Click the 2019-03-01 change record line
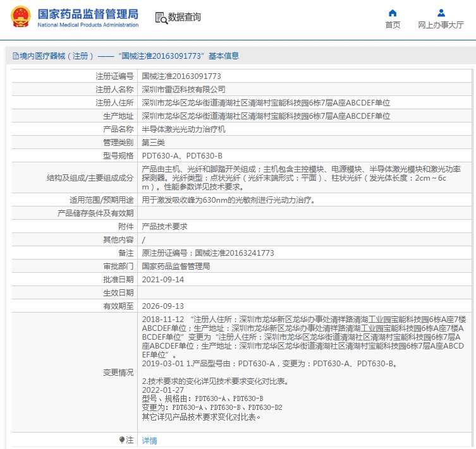This screenshot has width=476, height=449. click(x=269, y=364)
